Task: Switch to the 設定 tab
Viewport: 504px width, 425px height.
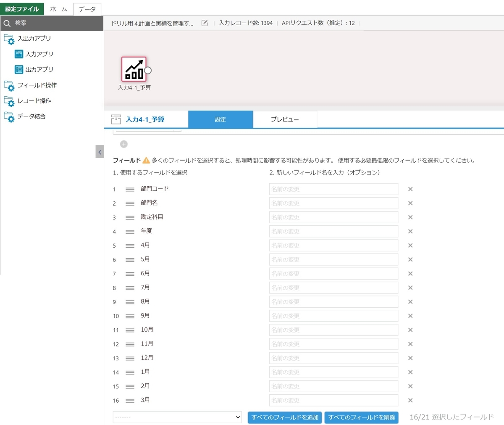Action: tap(220, 119)
